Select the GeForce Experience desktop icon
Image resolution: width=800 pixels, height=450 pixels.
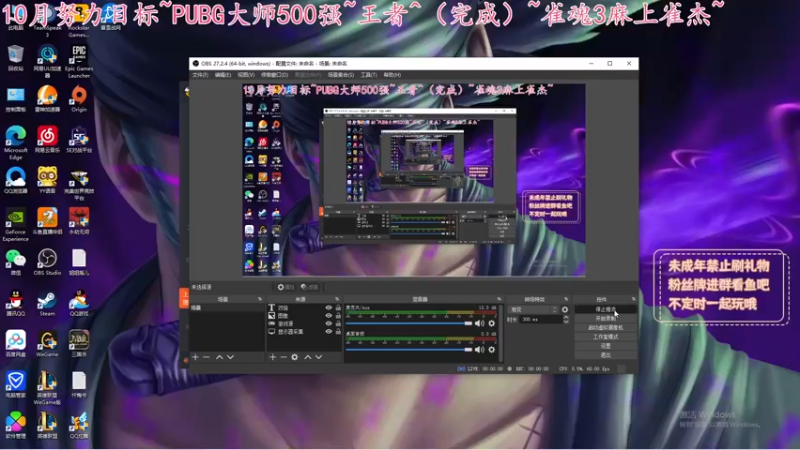coord(16,224)
